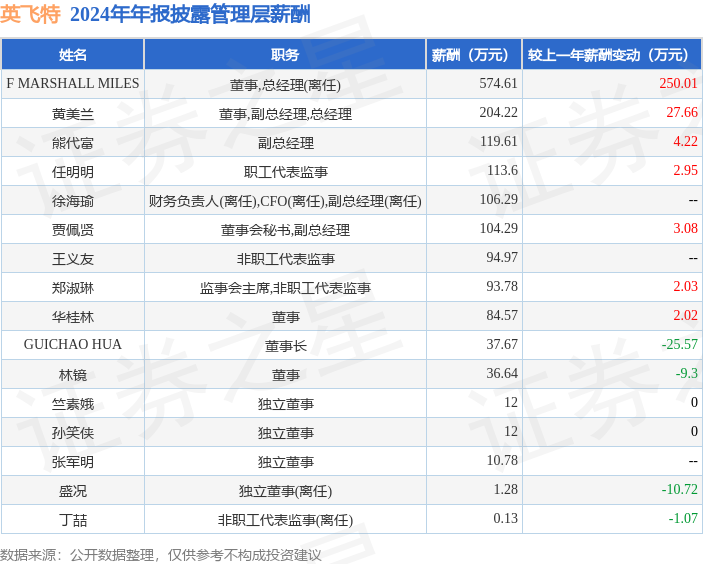
Task: Click position 董事,副总经理,总经理
Action: pos(285,114)
